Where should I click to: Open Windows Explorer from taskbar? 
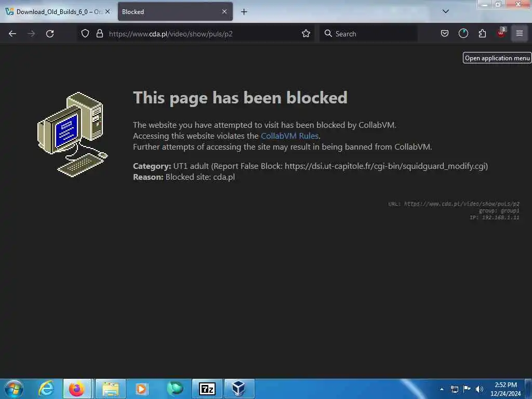pyautogui.click(x=111, y=389)
